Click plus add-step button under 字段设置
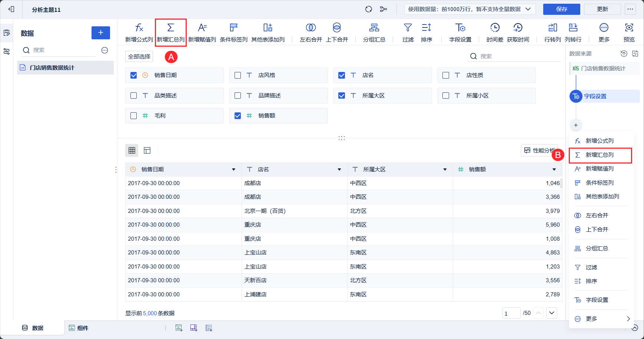Screen dimensions: 644x339 click(x=576, y=125)
